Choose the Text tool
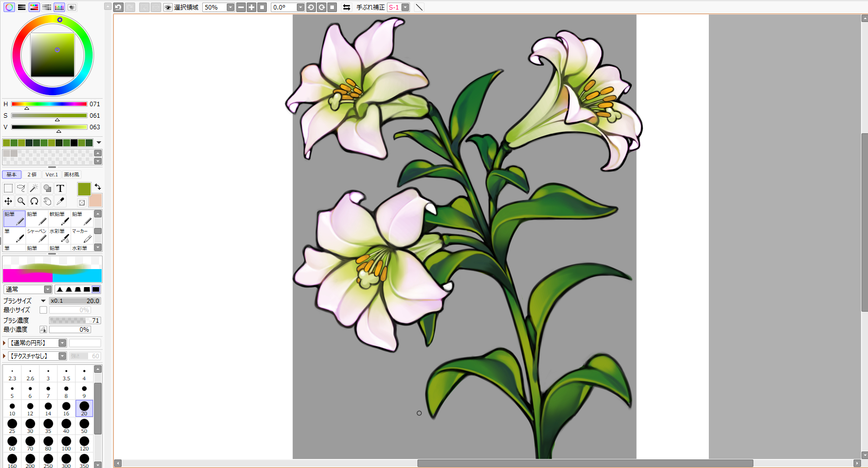Viewport: 868px width, 468px height. [60, 188]
